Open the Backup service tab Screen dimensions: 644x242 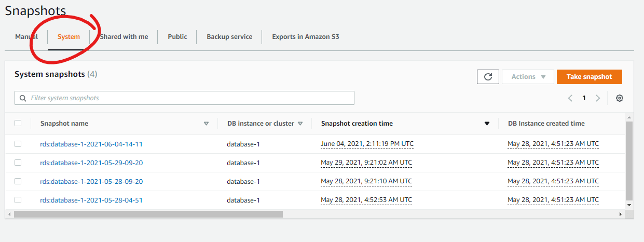click(x=229, y=37)
